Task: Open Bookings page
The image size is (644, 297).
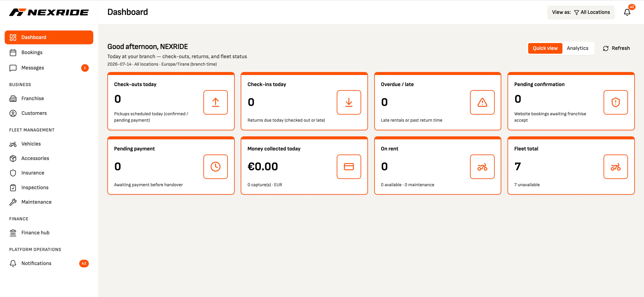Action: coord(49,53)
